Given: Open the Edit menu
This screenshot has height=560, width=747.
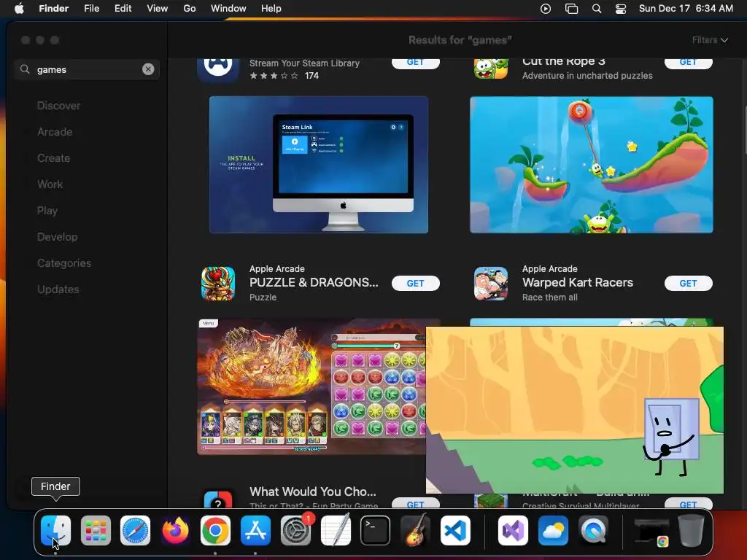Looking at the screenshot, I should (x=123, y=9).
